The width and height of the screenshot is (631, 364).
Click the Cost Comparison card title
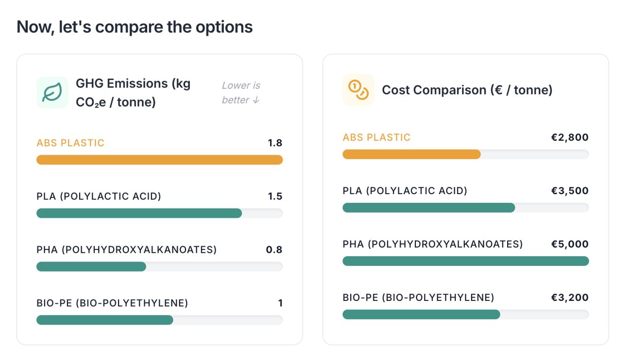point(467,90)
